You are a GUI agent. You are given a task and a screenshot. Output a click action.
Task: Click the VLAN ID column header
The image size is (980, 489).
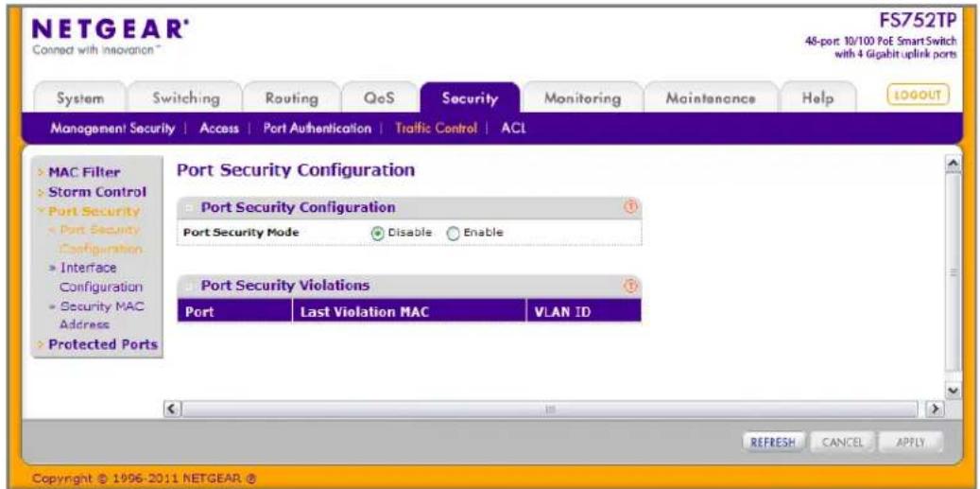coord(584,311)
